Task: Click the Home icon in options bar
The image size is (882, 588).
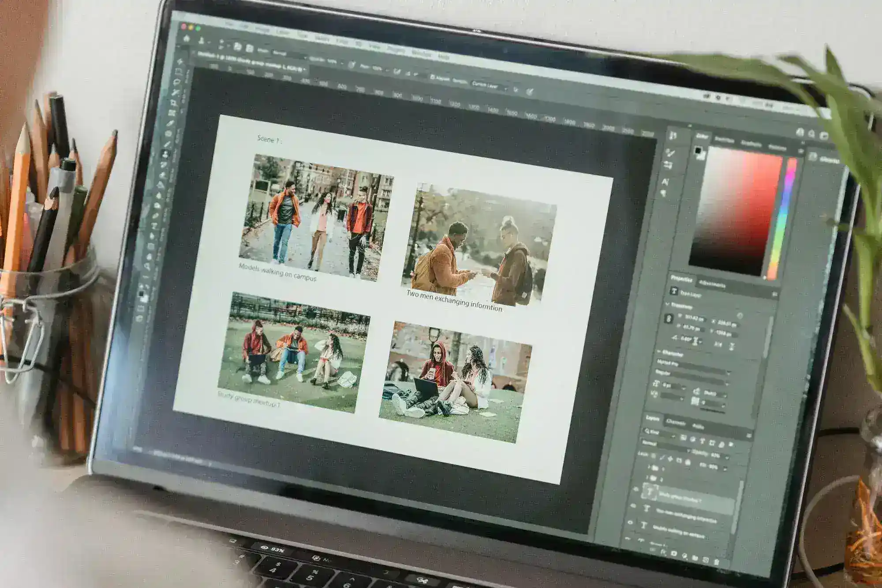Action: pos(186,39)
